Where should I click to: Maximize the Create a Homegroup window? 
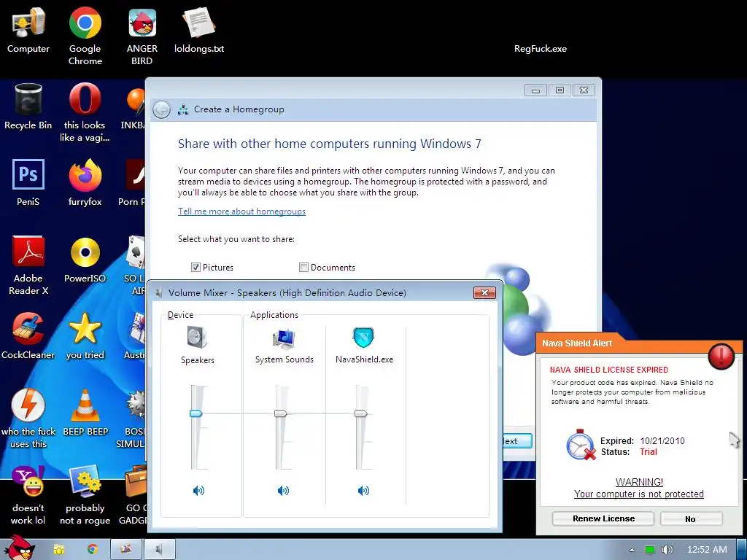point(560,90)
